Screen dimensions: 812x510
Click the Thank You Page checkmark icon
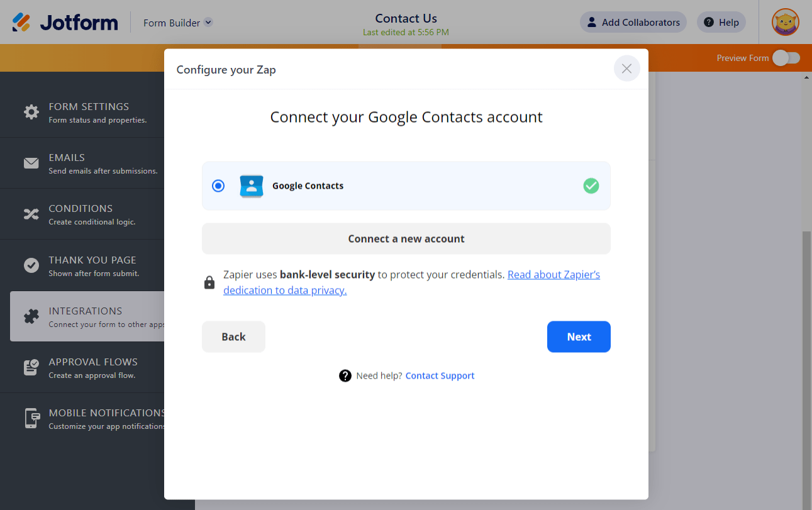[31, 265]
